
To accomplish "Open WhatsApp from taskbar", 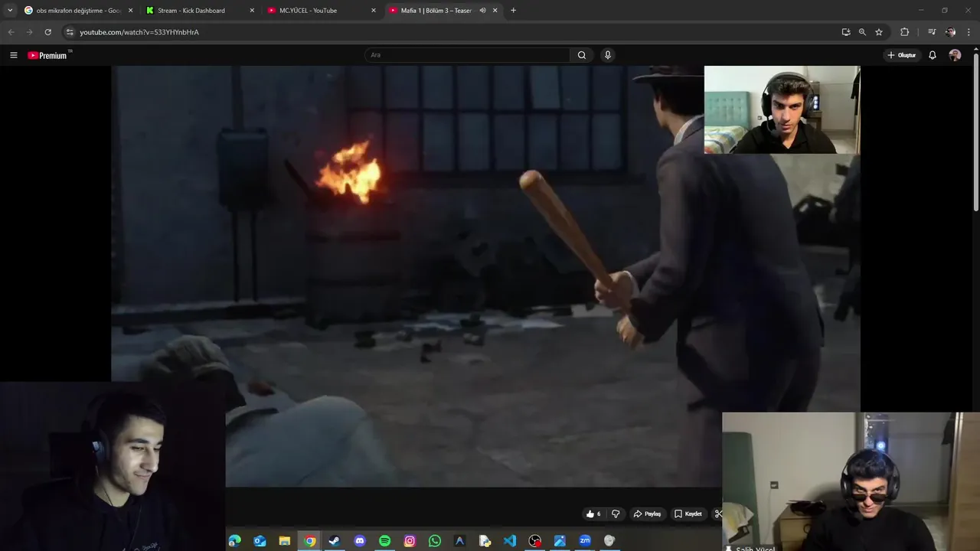I will point(435,541).
